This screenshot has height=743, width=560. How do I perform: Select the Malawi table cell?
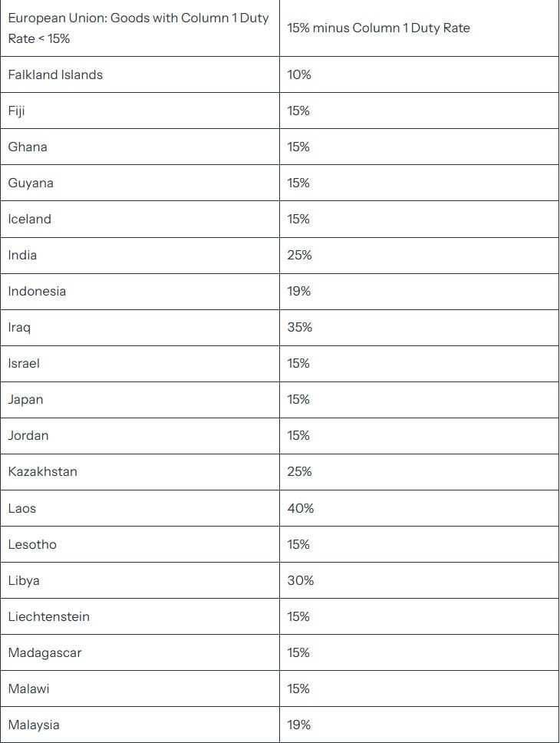point(28,689)
